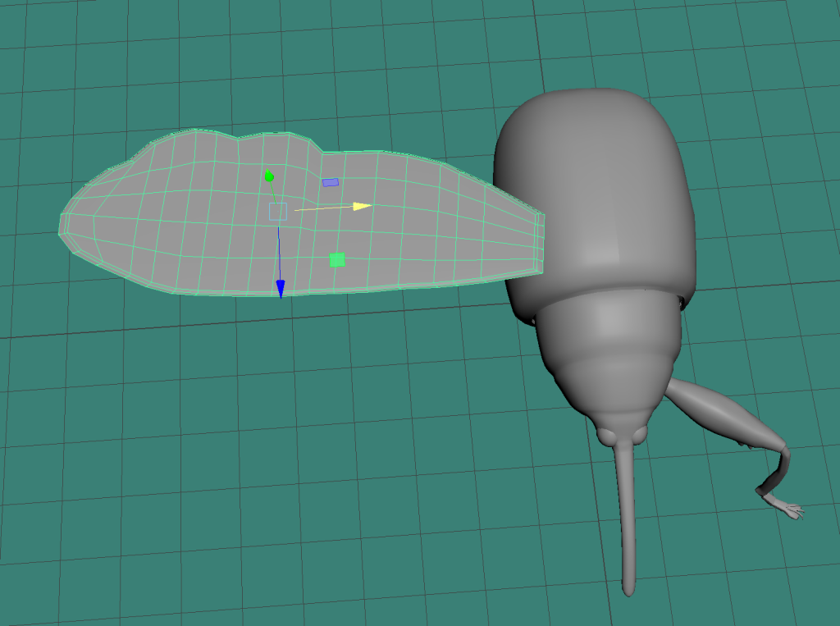
Task: Click the green square plane handle
Action: (336, 260)
